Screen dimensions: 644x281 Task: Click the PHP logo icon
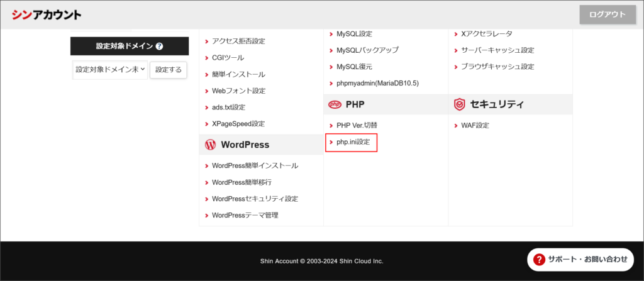click(334, 104)
